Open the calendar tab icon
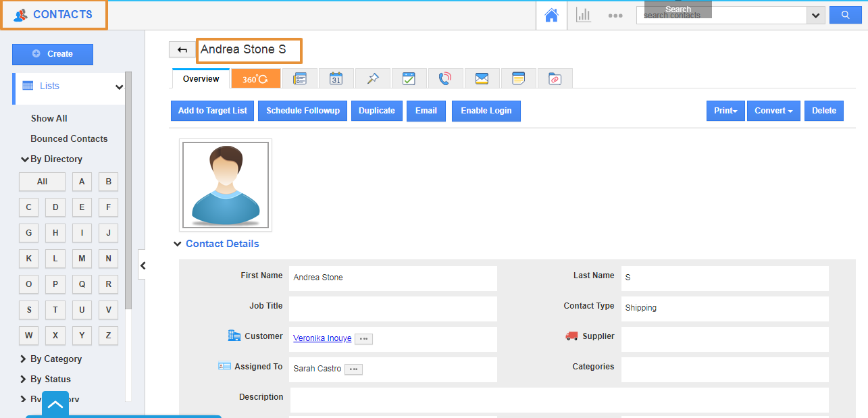 click(x=336, y=79)
